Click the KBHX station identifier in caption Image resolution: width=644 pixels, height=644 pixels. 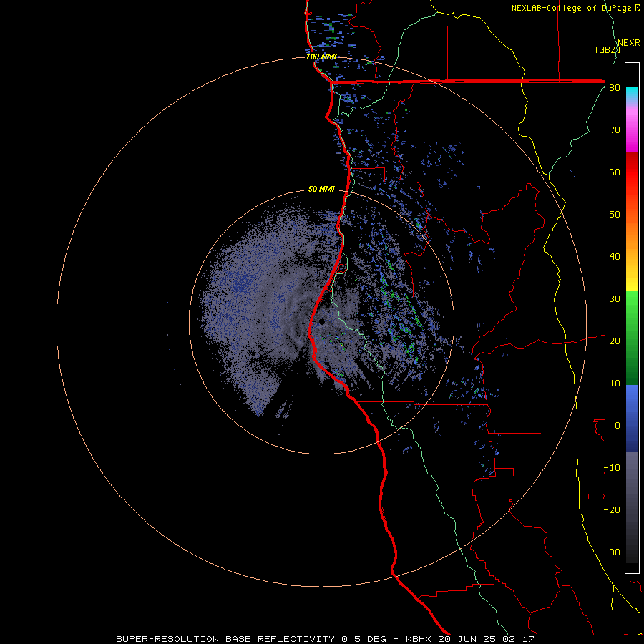pos(417,639)
